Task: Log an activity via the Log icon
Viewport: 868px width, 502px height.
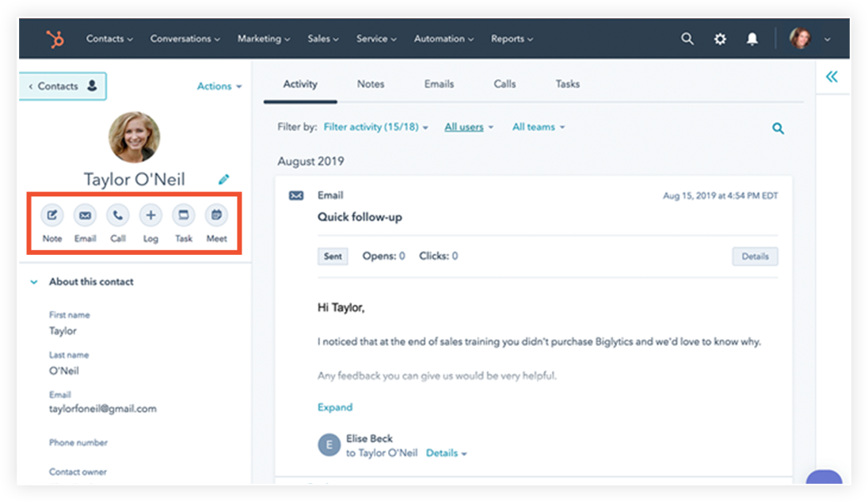Action: pyautogui.click(x=150, y=215)
